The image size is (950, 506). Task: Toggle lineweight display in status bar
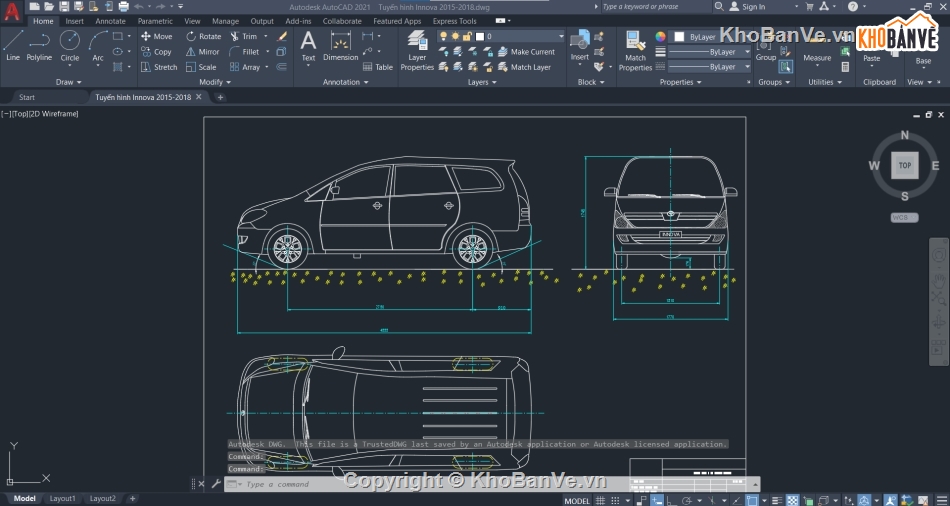777,501
